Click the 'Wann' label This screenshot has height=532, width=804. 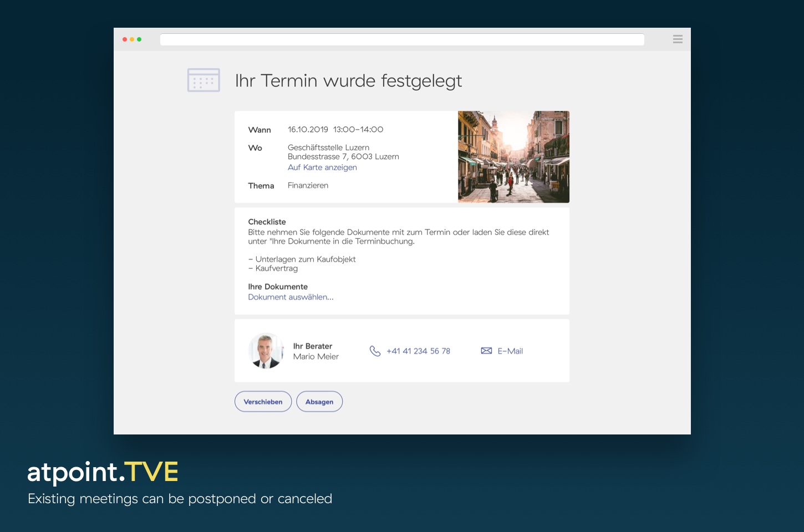pos(259,130)
